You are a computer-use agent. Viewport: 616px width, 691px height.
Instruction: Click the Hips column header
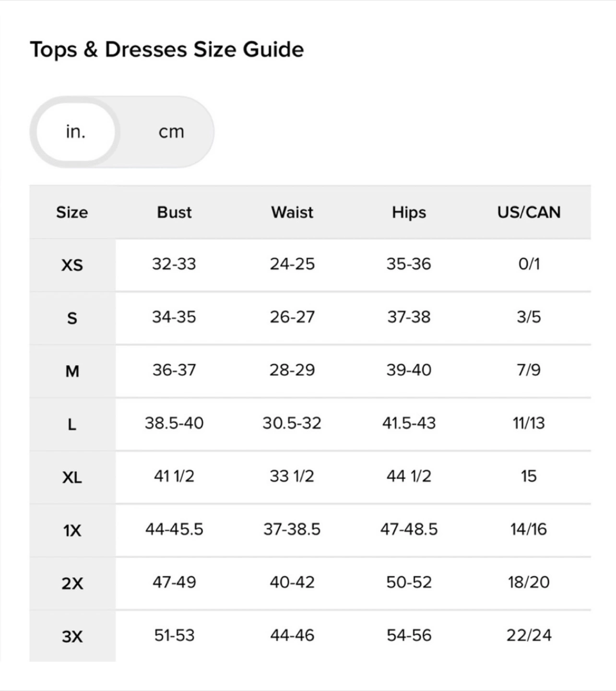pyautogui.click(x=409, y=213)
